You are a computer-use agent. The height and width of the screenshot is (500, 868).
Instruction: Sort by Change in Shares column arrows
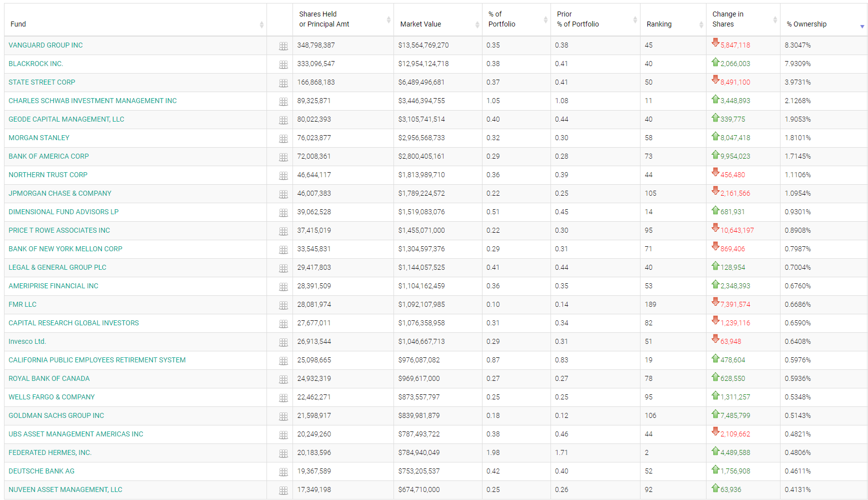[775, 20]
